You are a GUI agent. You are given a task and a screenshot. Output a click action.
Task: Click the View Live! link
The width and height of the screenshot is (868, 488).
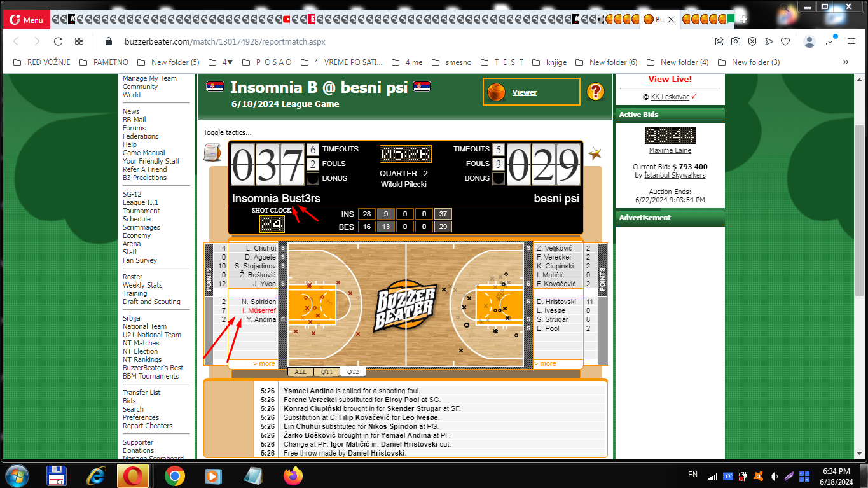(670, 80)
